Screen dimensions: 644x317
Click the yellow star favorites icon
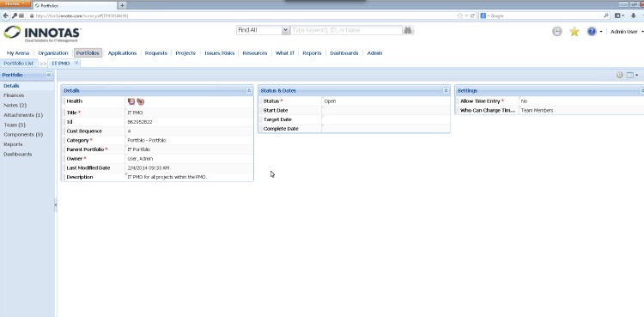[574, 32]
